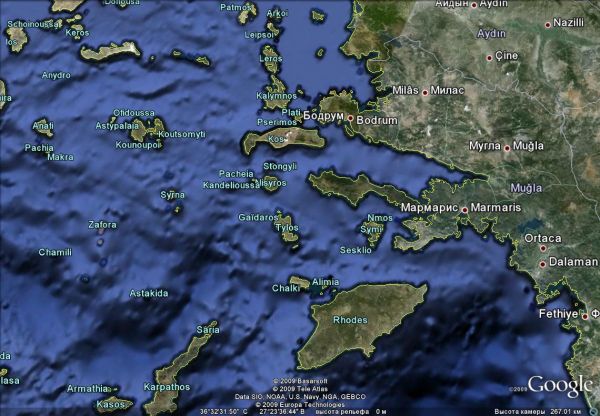Select the Fethiye city marker

[x=585, y=314]
